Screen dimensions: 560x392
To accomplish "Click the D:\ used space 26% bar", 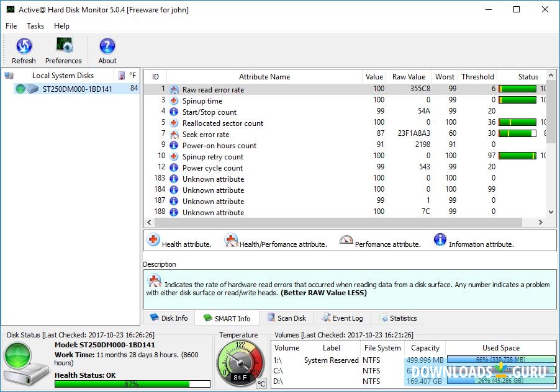I will (x=501, y=381).
